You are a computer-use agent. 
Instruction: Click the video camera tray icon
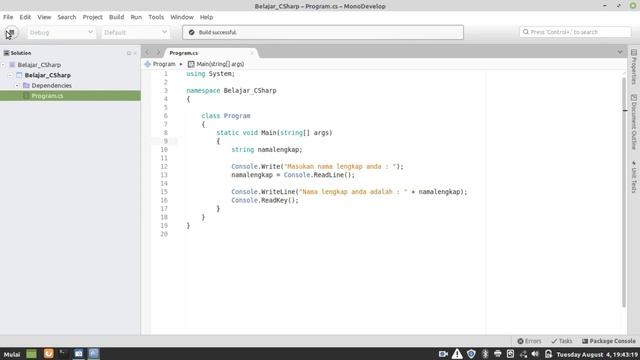(x=443, y=354)
